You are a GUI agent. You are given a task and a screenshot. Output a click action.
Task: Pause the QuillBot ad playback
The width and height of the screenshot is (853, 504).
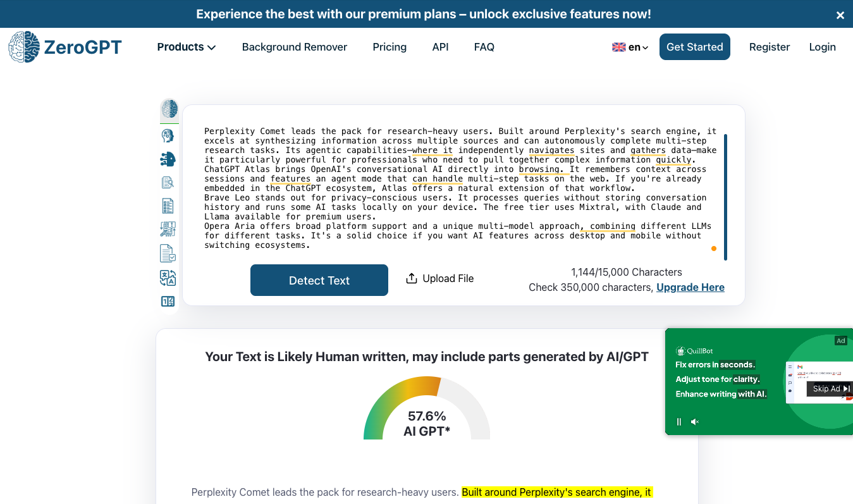click(x=678, y=421)
